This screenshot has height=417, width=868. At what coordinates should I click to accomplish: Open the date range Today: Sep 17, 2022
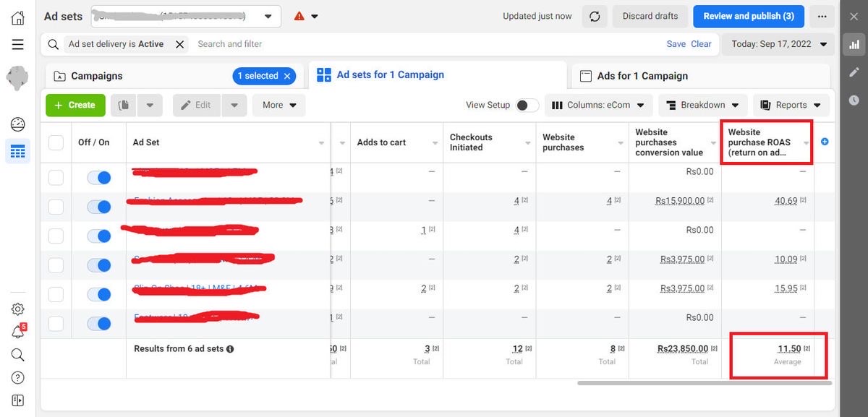pyautogui.click(x=779, y=44)
